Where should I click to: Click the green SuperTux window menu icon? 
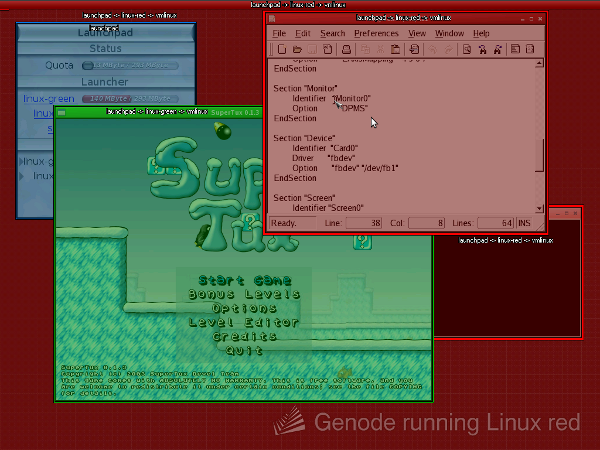(62, 112)
